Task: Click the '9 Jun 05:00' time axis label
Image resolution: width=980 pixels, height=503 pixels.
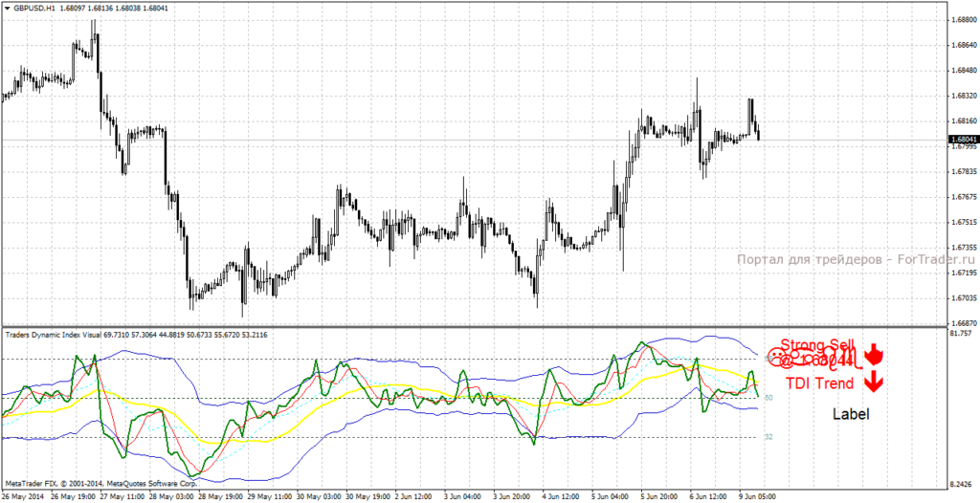Action: click(758, 496)
